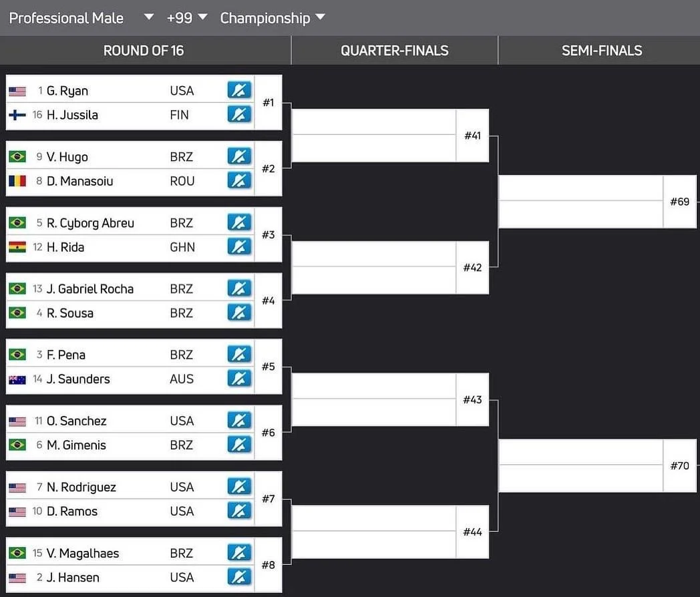Screen dimensions: 700x597
Task: Select the Semi-Finals round header
Action: coord(601,51)
